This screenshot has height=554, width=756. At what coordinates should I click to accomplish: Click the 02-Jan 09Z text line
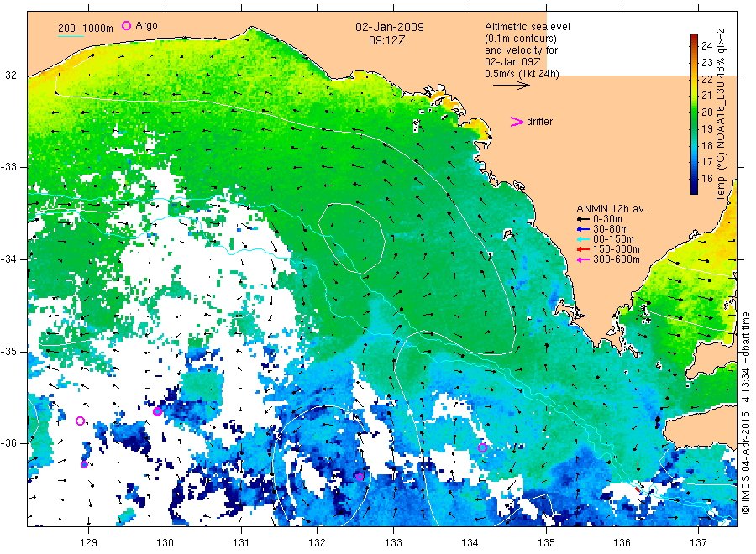click(512, 61)
